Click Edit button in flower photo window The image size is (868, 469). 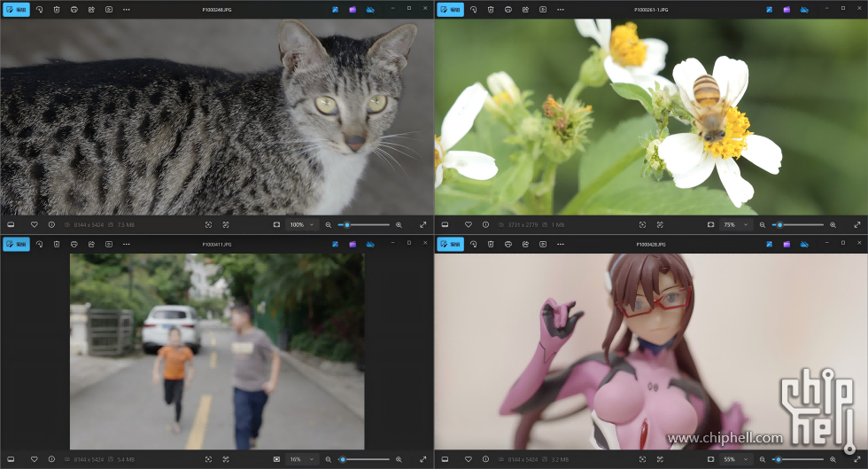coord(450,9)
